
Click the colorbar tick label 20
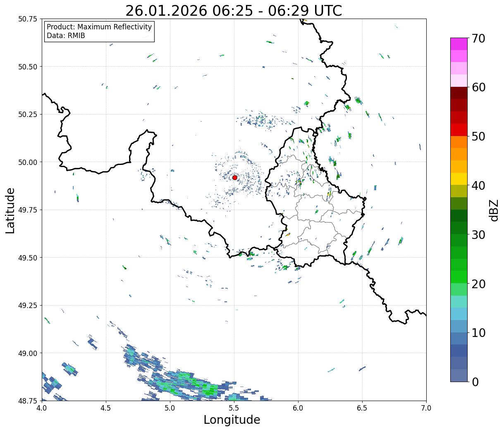coord(479,284)
